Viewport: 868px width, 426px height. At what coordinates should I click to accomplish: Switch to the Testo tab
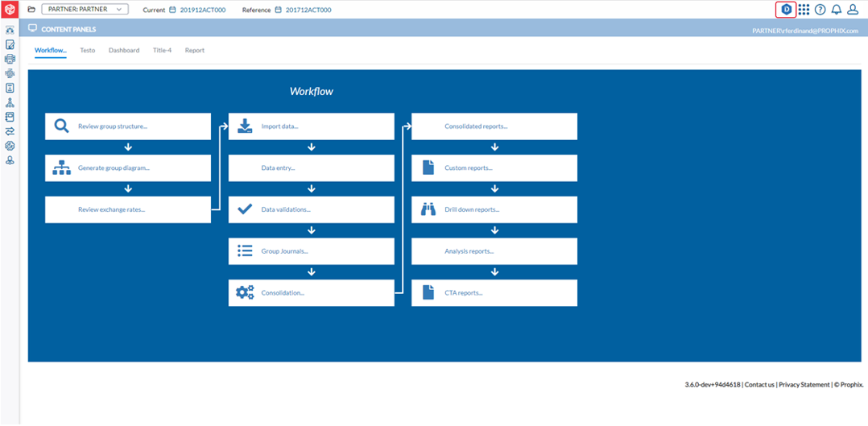(88, 51)
